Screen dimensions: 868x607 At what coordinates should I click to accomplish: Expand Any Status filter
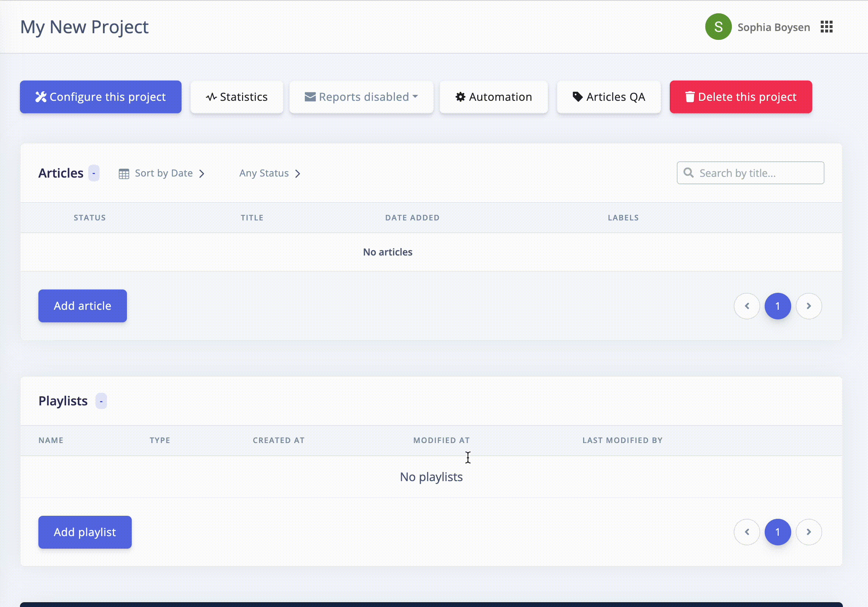[x=269, y=173]
